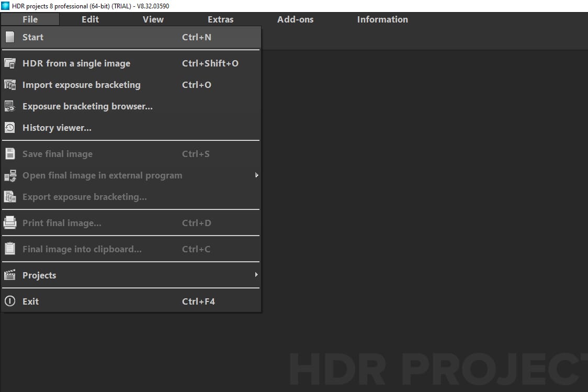
Task: Select HDR from a single image
Action: coord(131,63)
